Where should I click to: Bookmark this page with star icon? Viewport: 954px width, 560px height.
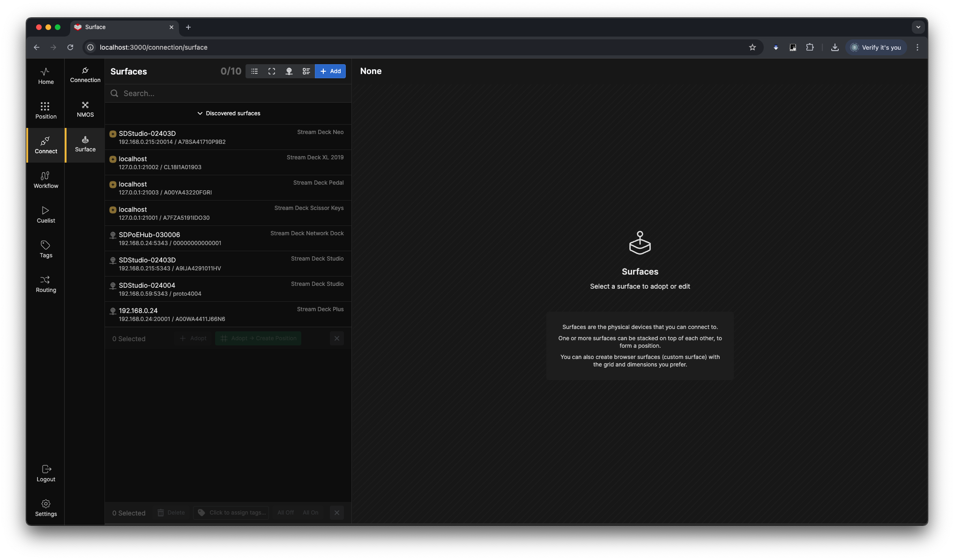(x=753, y=47)
